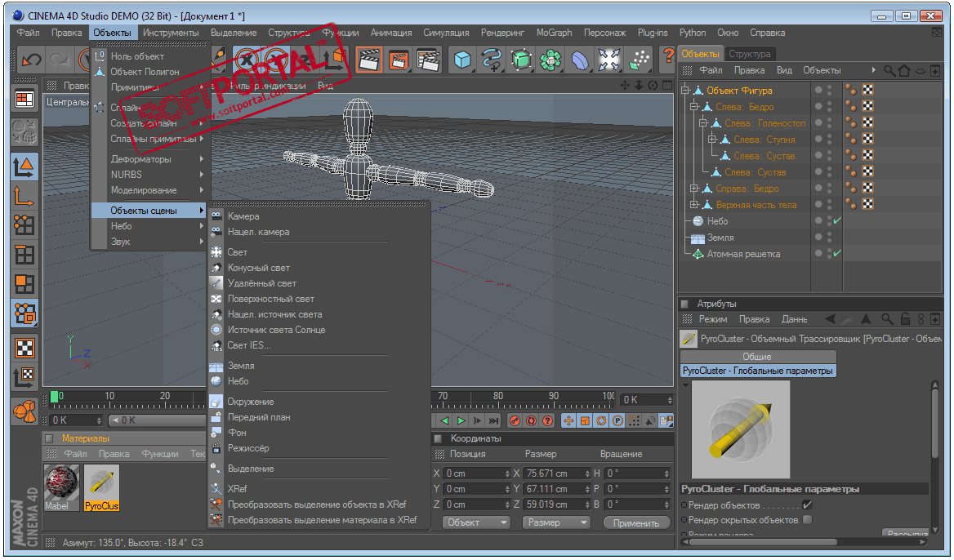This screenshot has height=560, width=954.
Task: Toggle Position keyframe recording (move arrows icon)
Action: pyautogui.click(x=568, y=420)
